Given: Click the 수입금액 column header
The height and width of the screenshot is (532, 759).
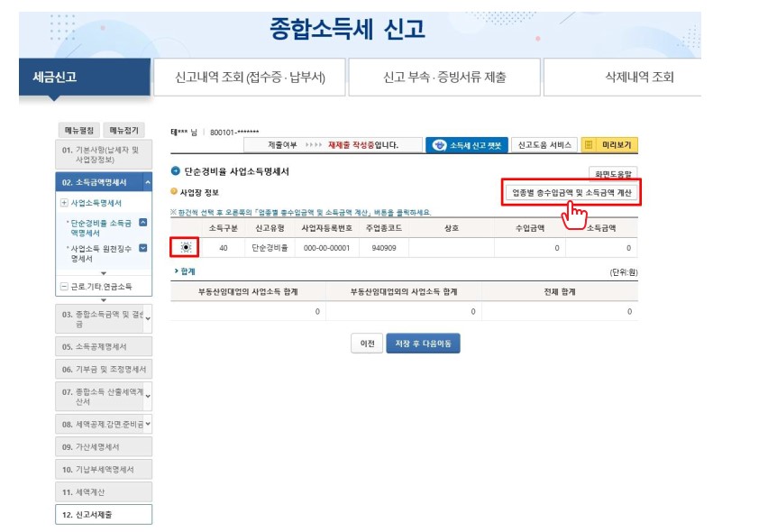Looking at the screenshot, I should click(x=530, y=228).
